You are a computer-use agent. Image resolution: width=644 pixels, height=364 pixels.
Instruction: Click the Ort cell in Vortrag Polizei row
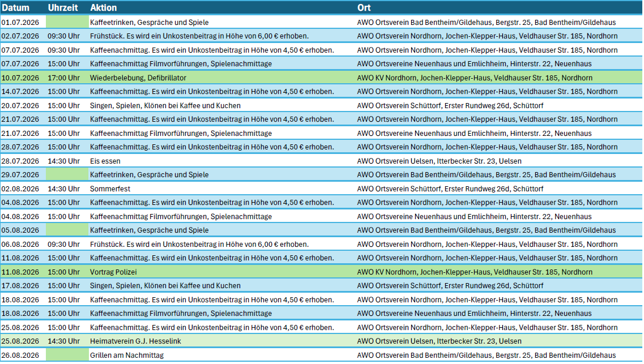(475, 272)
